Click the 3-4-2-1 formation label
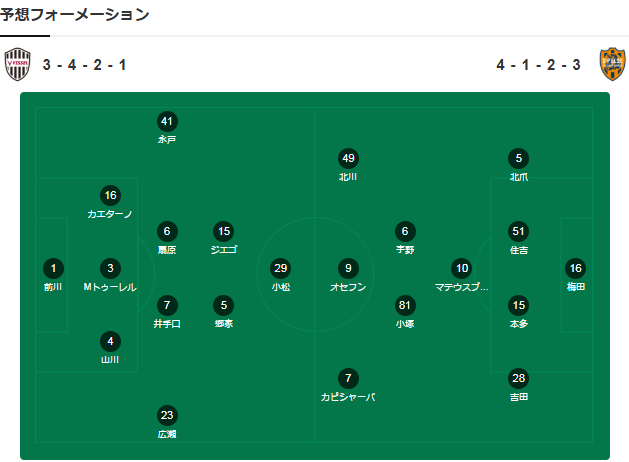Viewport: 629px width, 462px height. pyautogui.click(x=83, y=65)
